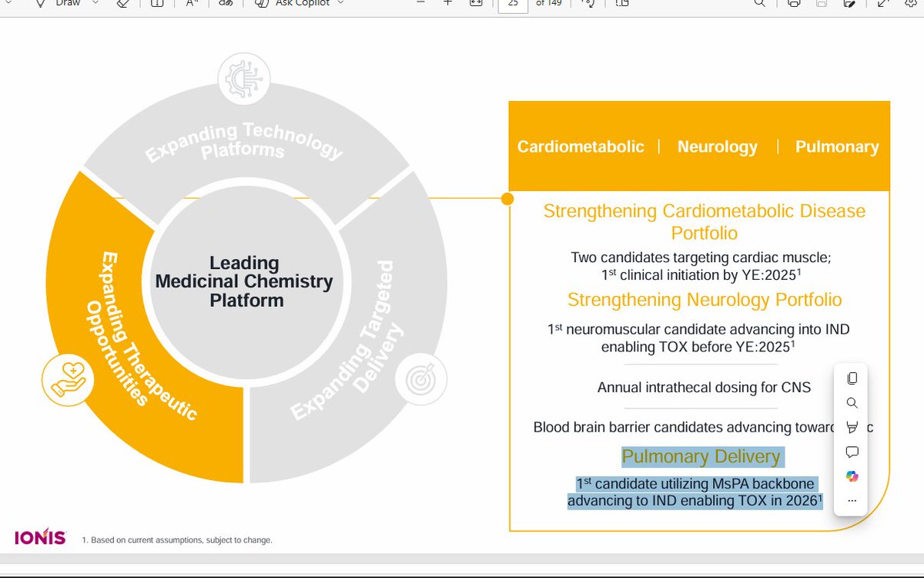This screenshot has width=924, height=578.
Task: Click the IONIS logo on the slide
Action: (40, 537)
